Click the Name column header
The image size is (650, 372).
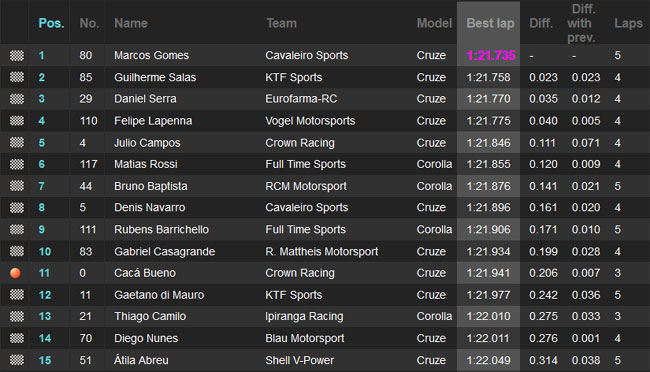131,23
